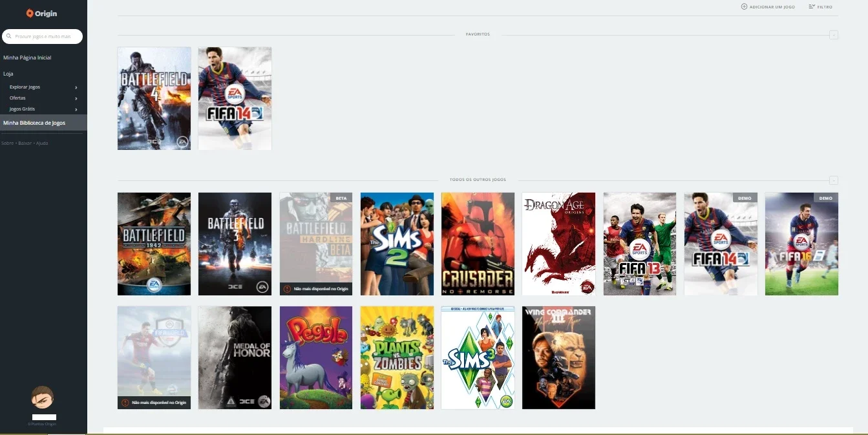Select the FIFA 14 Demo cover
This screenshot has height=435, width=868.
[721, 244]
